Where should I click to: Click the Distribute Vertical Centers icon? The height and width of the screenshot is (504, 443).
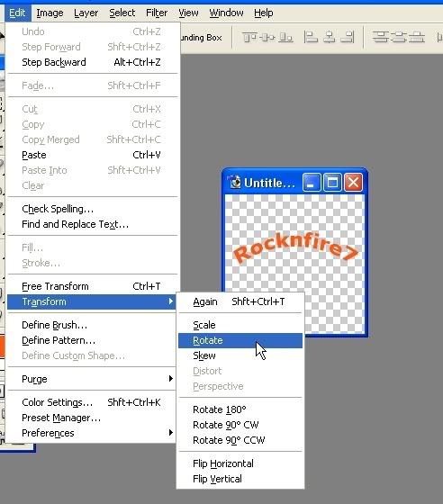pos(399,37)
